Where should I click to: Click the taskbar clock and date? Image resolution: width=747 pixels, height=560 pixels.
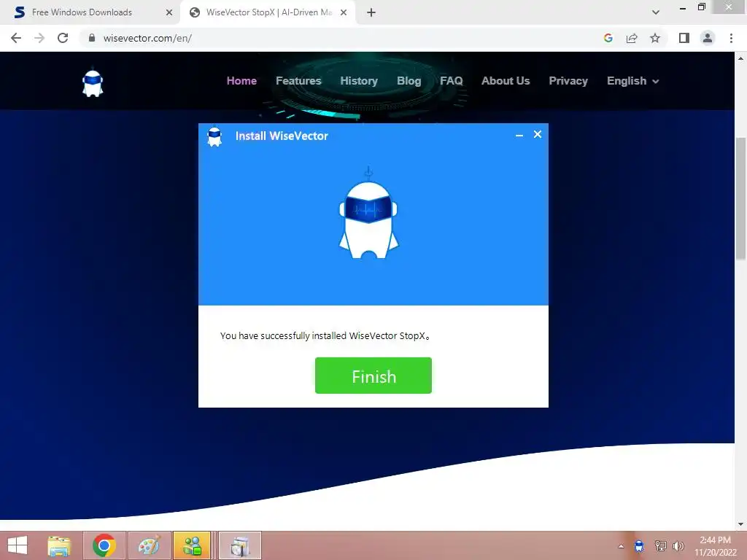click(715, 545)
